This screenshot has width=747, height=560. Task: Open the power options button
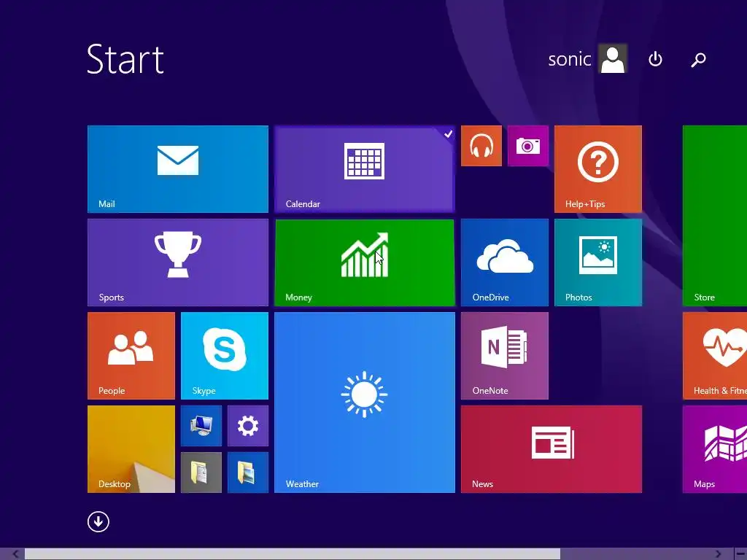(656, 59)
